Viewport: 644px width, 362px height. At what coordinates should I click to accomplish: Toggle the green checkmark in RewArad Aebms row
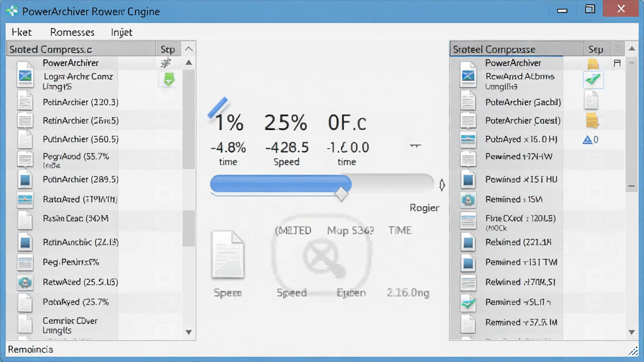tap(593, 80)
